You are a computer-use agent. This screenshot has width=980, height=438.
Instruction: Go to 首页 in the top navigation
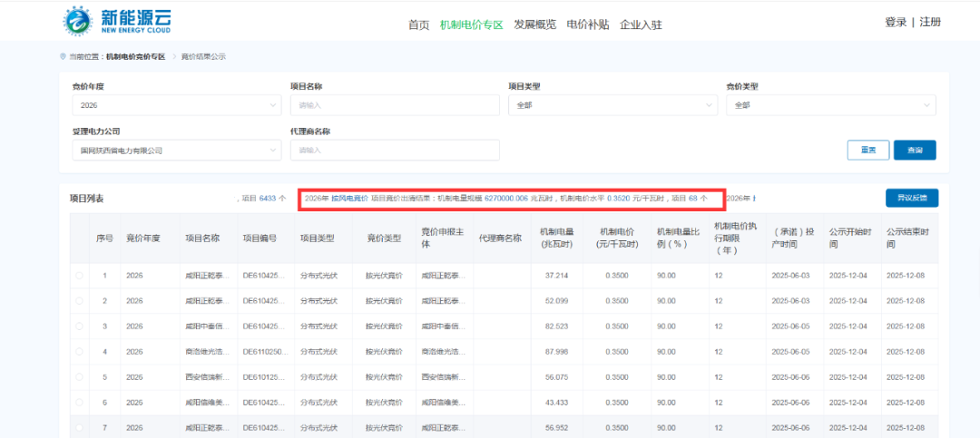(418, 24)
